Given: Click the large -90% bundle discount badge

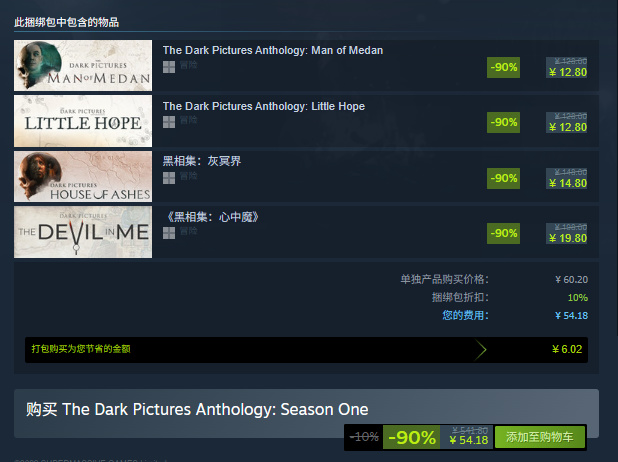Looking at the screenshot, I should [411, 437].
